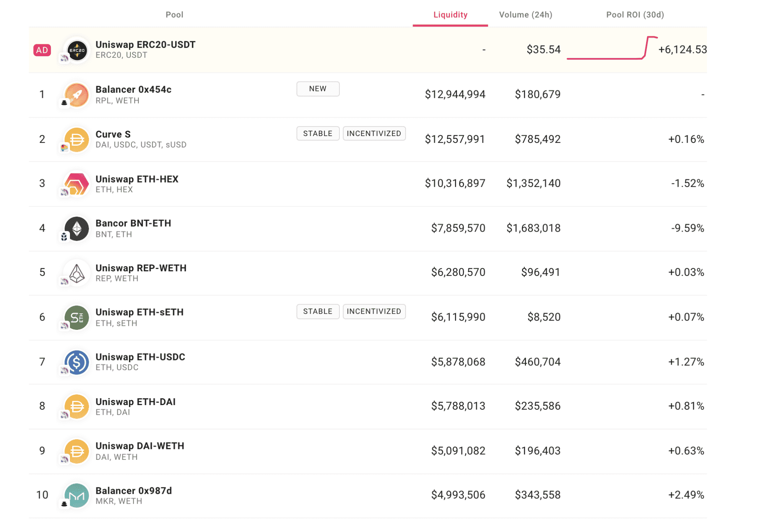Viewport: 783px width, 532px height.
Task: Click the Uniswap unicorn badge on ETH-HEX row
Action: point(64,192)
